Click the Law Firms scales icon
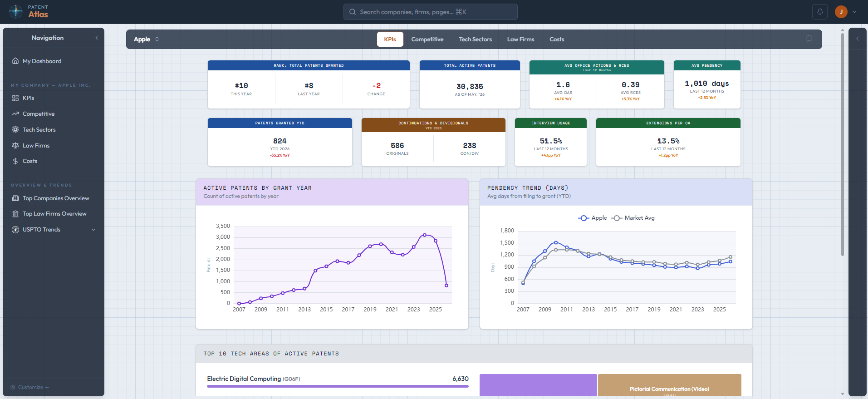The height and width of the screenshot is (399, 868). (15, 146)
